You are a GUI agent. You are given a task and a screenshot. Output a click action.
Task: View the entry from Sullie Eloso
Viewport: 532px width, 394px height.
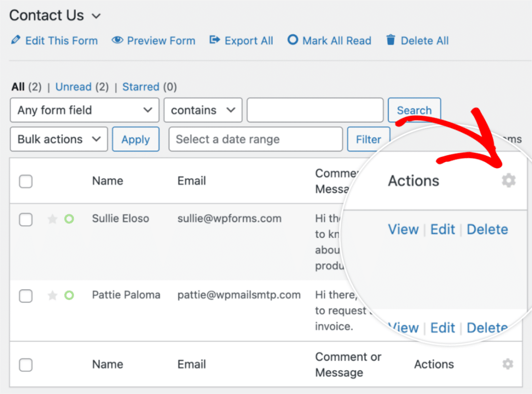pyautogui.click(x=403, y=229)
